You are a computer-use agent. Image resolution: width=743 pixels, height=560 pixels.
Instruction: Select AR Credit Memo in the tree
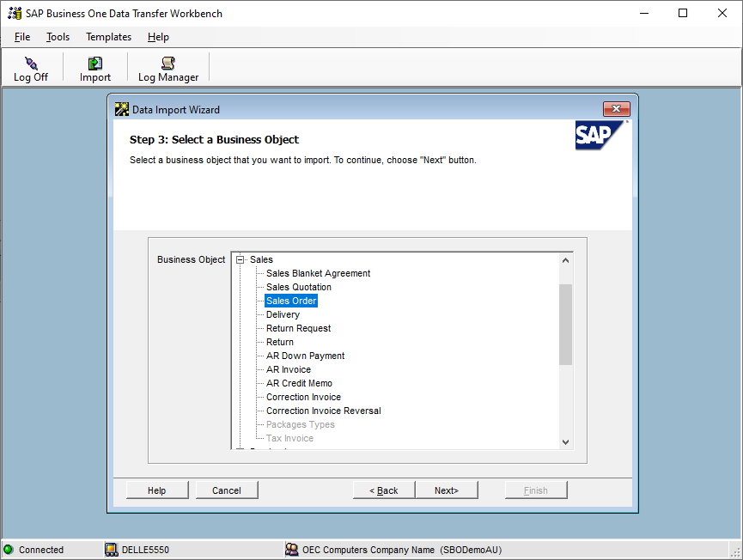click(x=299, y=383)
